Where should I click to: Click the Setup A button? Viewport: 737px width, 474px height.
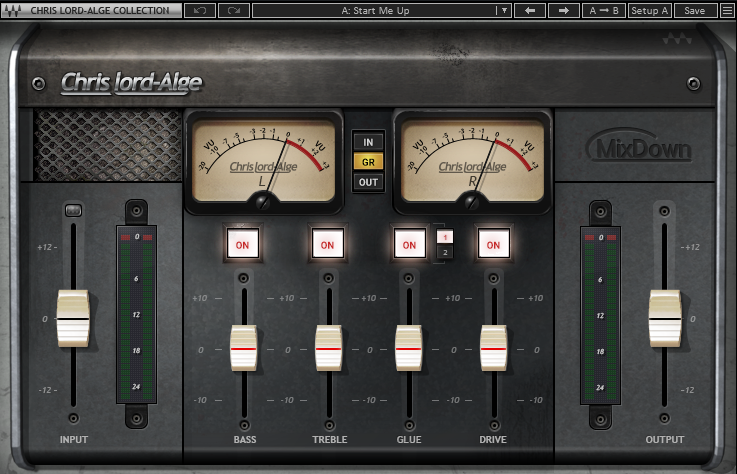coord(650,11)
